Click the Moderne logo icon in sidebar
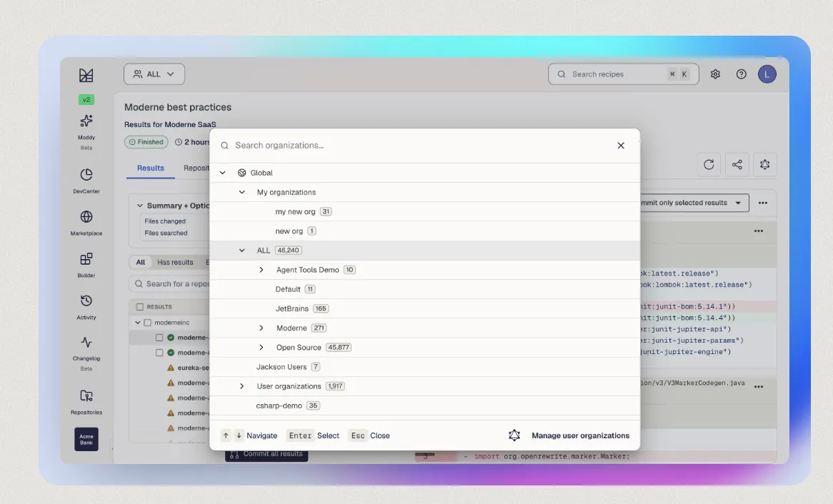Image resolution: width=833 pixels, height=504 pixels. (x=86, y=76)
